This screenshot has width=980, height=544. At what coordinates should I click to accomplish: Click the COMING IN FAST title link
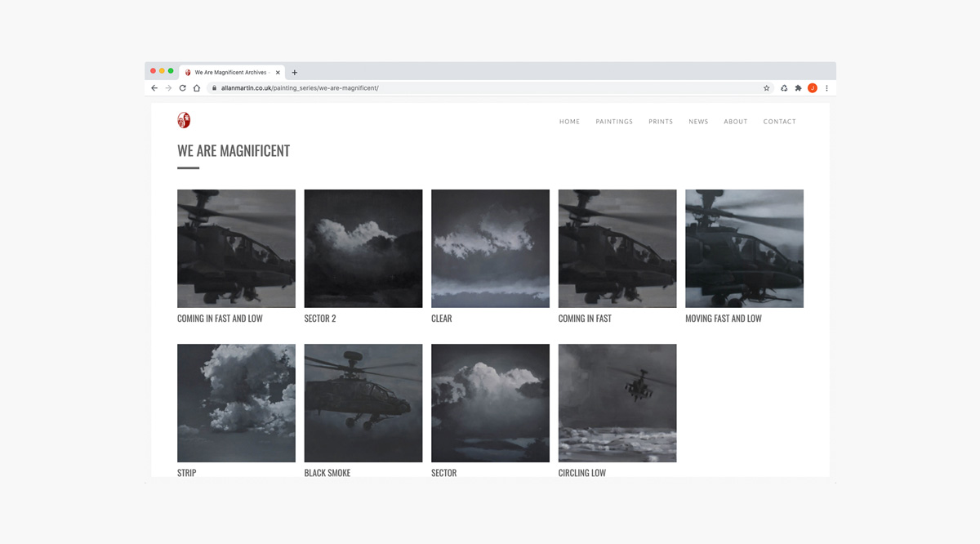[x=585, y=319]
